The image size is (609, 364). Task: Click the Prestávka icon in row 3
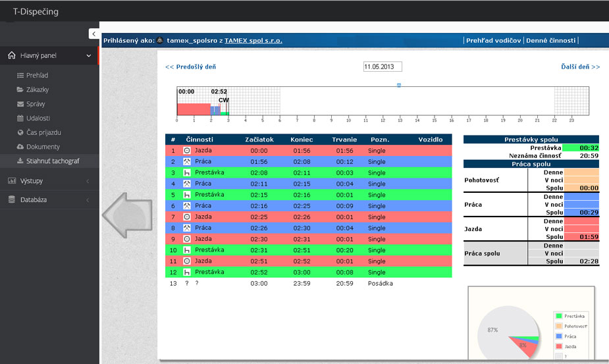pos(187,172)
